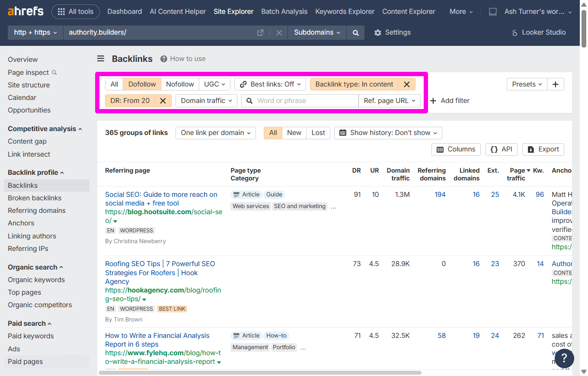Expand the hootsuite URL dropdown arrow
588x376 pixels.
(115, 222)
